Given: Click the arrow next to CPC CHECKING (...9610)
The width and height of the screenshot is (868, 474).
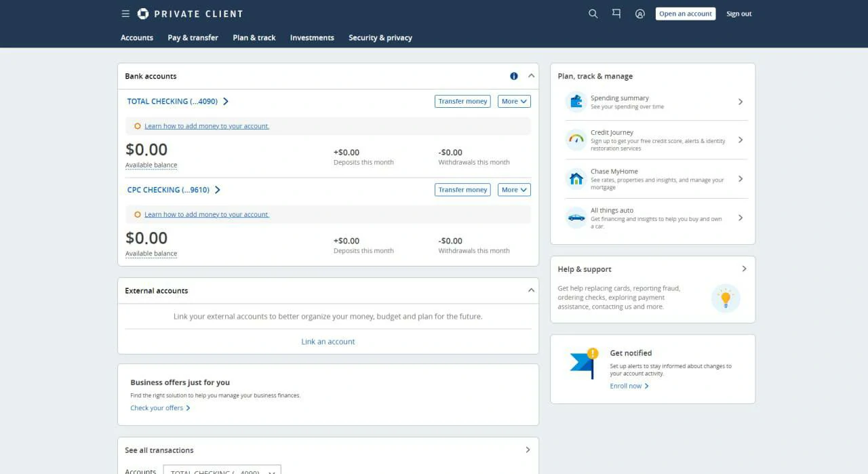Looking at the screenshot, I should pyautogui.click(x=218, y=190).
